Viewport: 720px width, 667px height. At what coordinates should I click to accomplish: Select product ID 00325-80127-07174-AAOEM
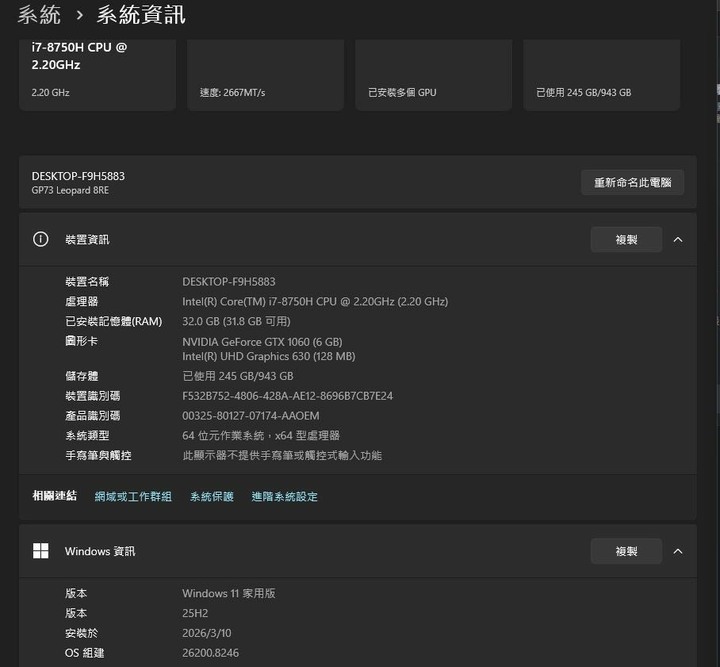(x=251, y=416)
